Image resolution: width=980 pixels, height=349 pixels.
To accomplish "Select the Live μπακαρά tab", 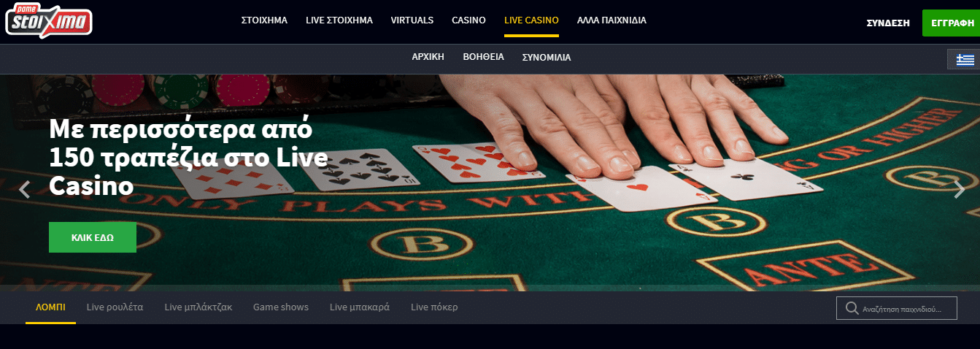I will (x=360, y=307).
